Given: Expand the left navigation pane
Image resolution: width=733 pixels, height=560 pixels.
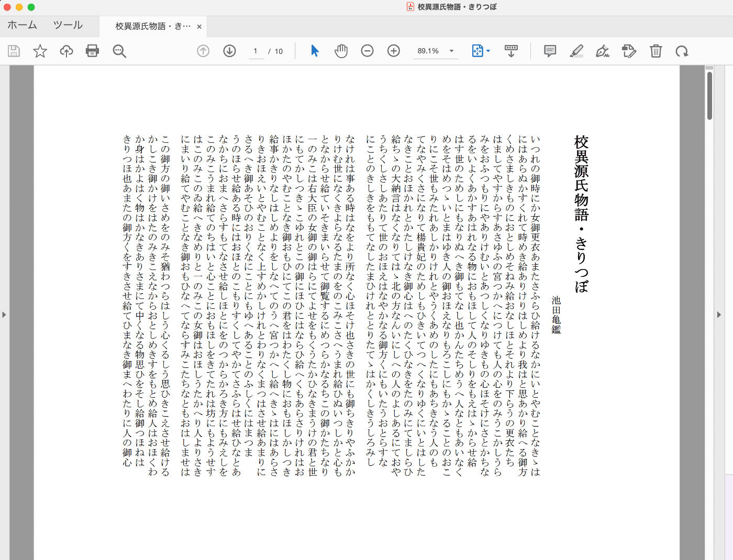Looking at the screenshot, I should (4, 315).
